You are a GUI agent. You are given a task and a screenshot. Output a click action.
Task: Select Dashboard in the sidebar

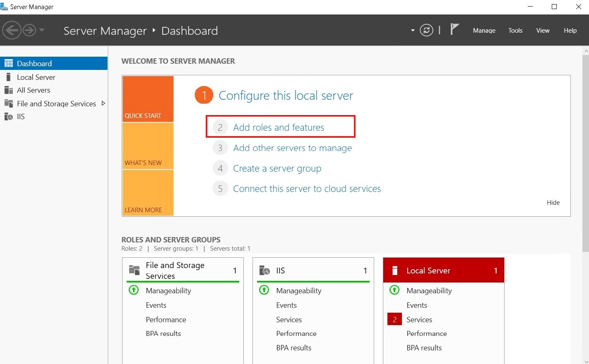click(34, 63)
